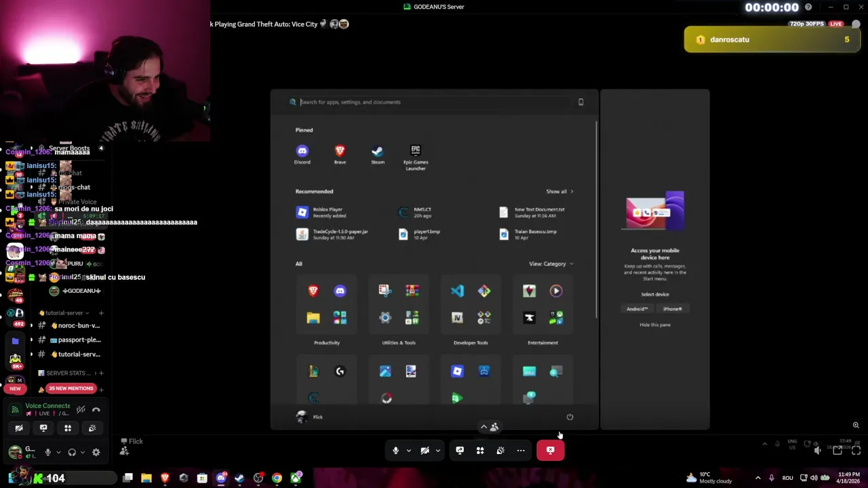868x488 pixels.
Task: Open Brave browser from the taskbar
Action: pyautogui.click(x=165, y=479)
